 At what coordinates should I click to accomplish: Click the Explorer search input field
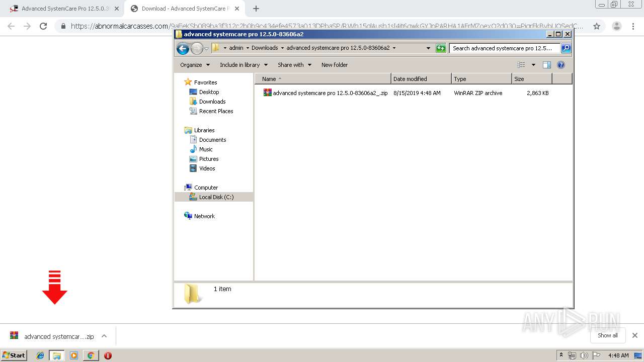[x=505, y=48]
